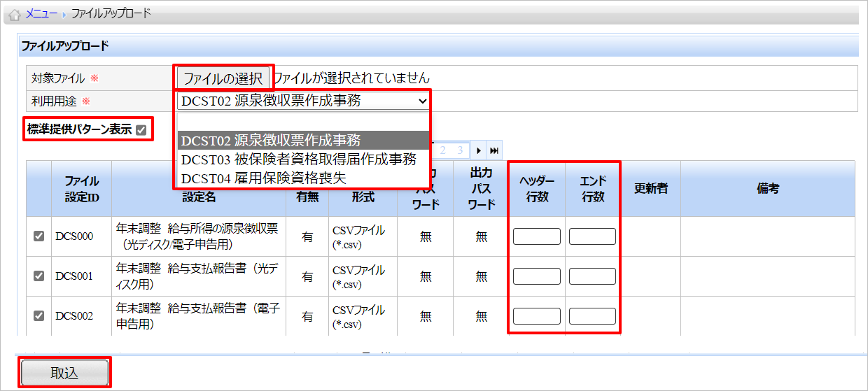Viewport: 868px width, 391px height.
Task: Click the エンド行数 column header
Action: [593, 189]
